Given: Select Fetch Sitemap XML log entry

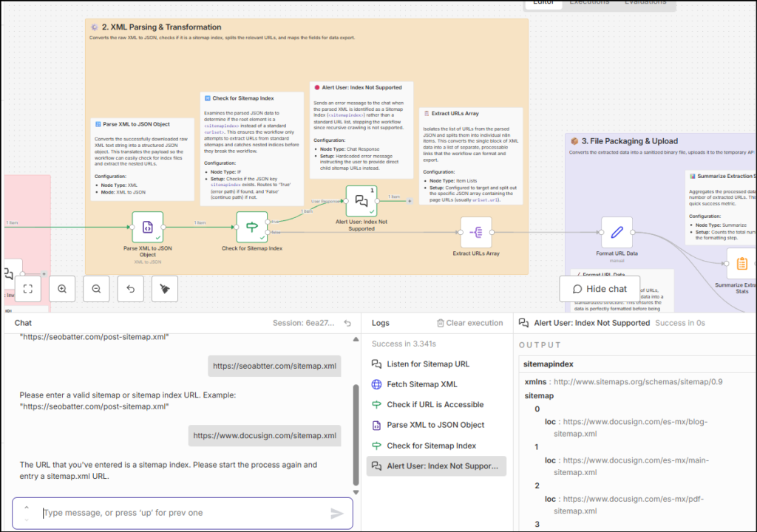Looking at the screenshot, I should point(436,384).
